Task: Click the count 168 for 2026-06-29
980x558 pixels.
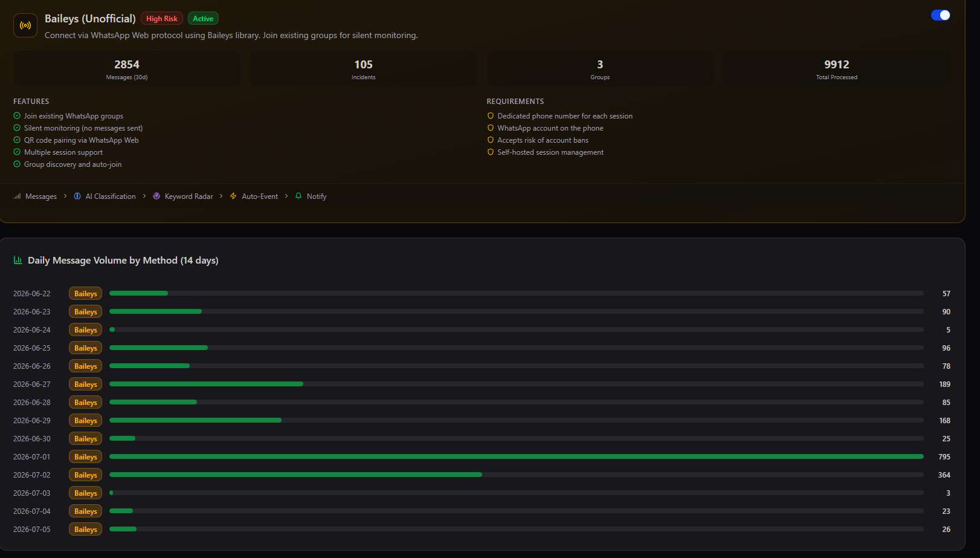Action: 945,421
